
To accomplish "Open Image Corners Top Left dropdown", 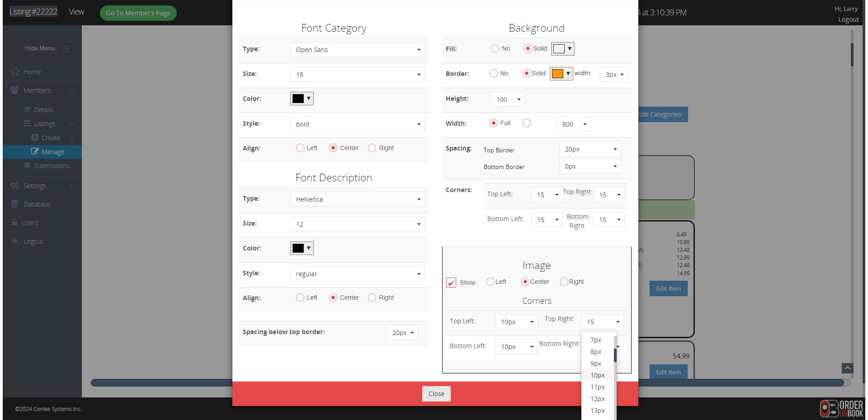I will pos(516,322).
